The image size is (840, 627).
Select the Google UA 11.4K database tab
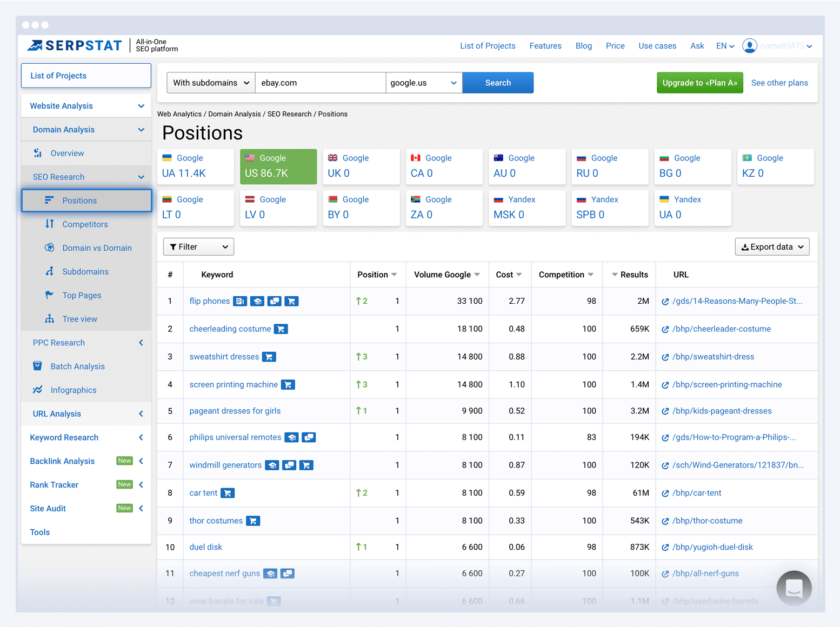tap(196, 166)
